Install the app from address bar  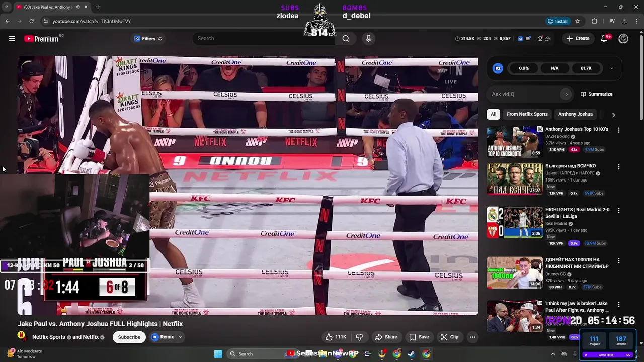[x=557, y=21]
